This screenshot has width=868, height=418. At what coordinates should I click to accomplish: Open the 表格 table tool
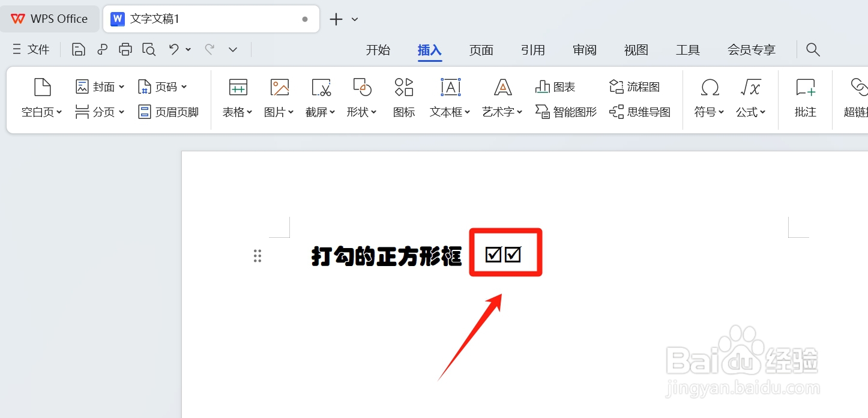(237, 97)
